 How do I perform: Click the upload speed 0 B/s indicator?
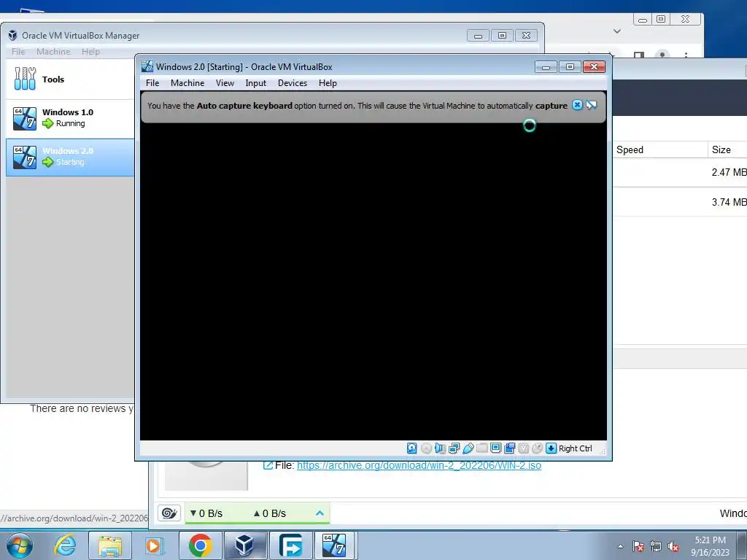click(270, 513)
